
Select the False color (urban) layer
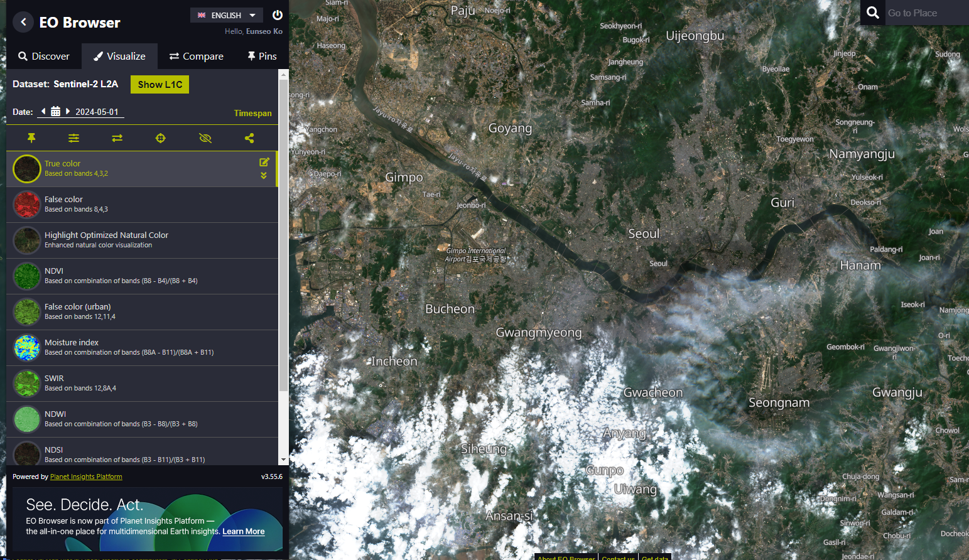[x=142, y=312]
